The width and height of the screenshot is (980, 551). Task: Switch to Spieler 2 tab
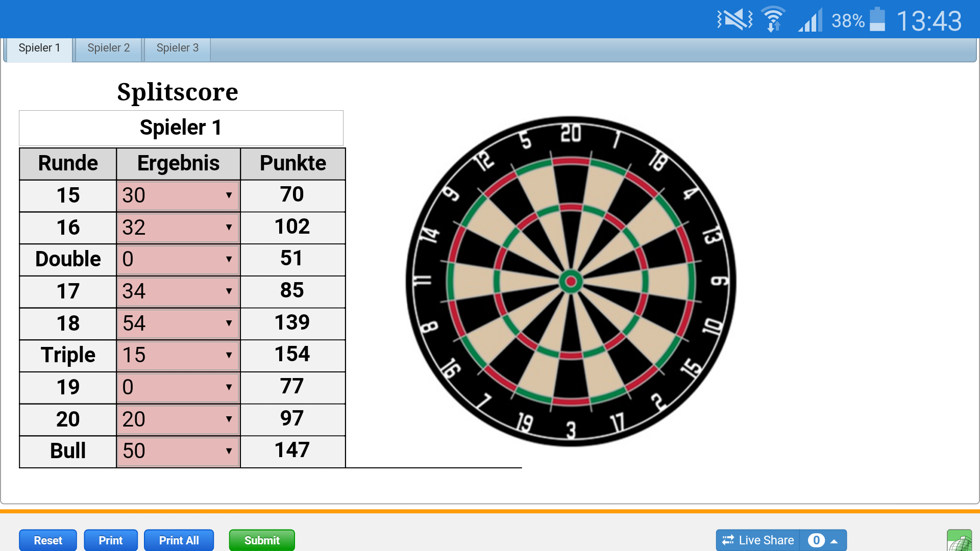click(x=108, y=47)
